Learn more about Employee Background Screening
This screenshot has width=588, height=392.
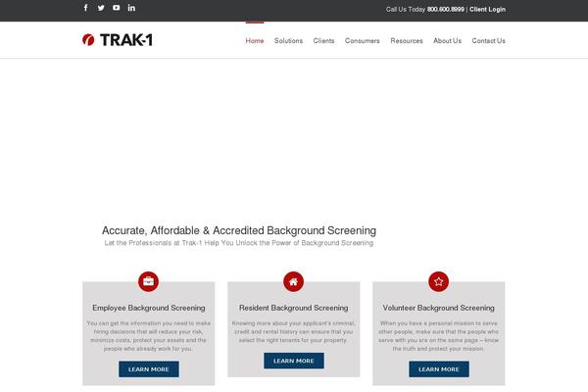point(149,369)
